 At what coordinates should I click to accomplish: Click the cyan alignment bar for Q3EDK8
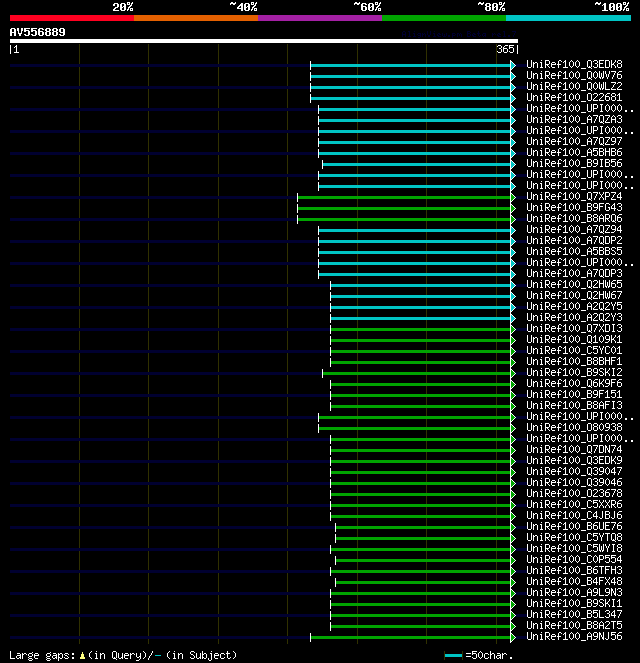click(x=410, y=65)
